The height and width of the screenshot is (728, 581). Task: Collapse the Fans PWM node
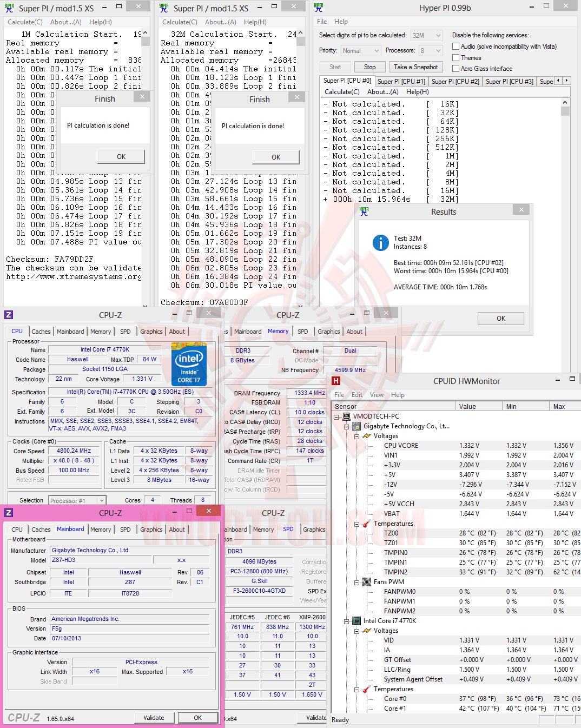pyautogui.click(x=356, y=583)
